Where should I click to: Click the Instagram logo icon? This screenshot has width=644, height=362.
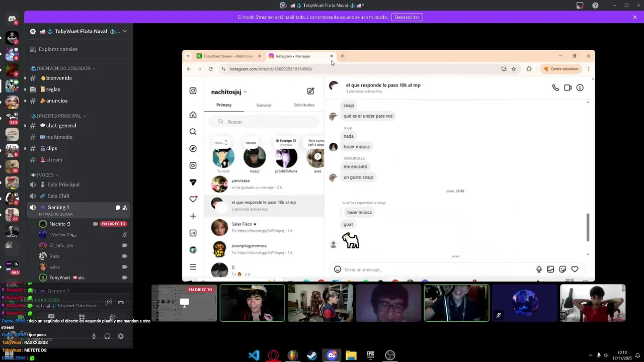pyautogui.click(x=193, y=91)
